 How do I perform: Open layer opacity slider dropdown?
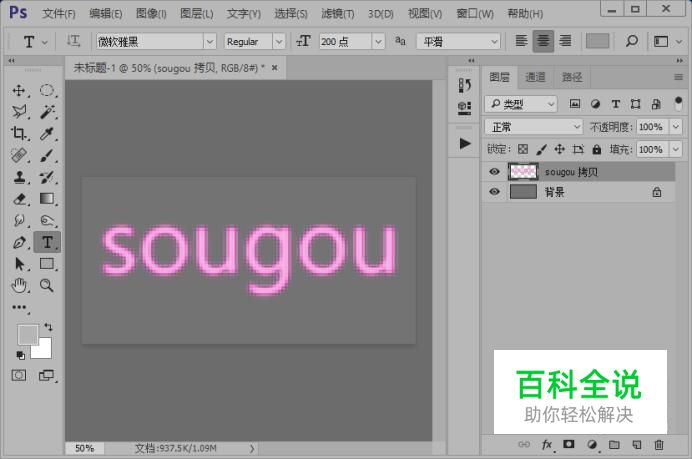click(x=676, y=127)
